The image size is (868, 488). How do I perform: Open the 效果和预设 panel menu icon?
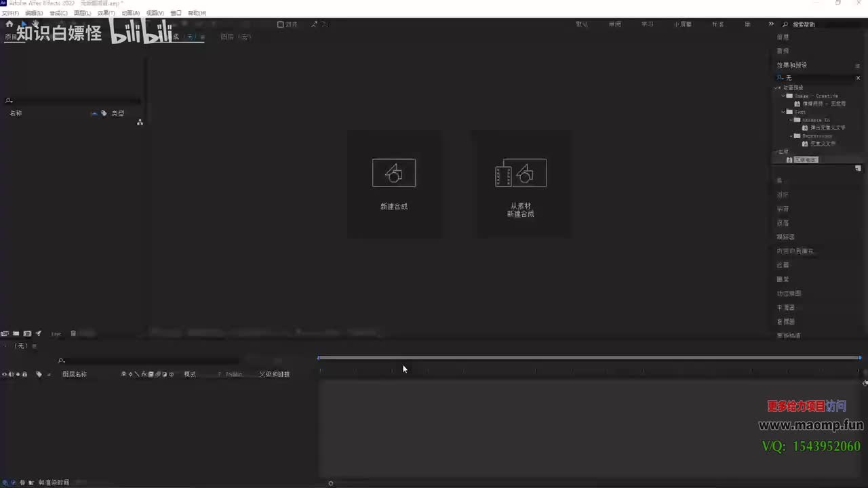pyautogui.click(x=857, y=65)
